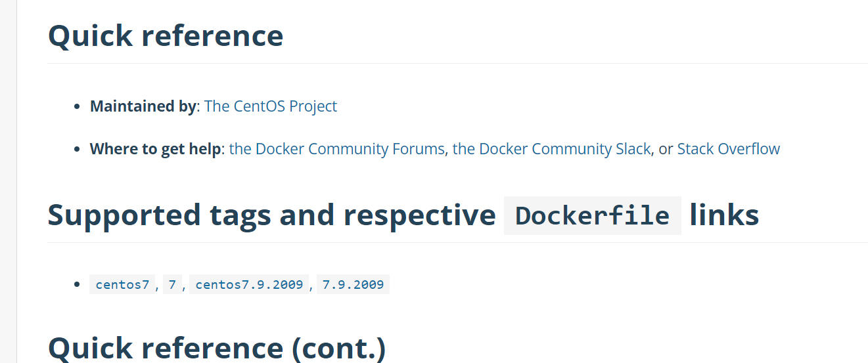
Task: Go to the Stack Overflow link
Action: [x=728, y=149]
